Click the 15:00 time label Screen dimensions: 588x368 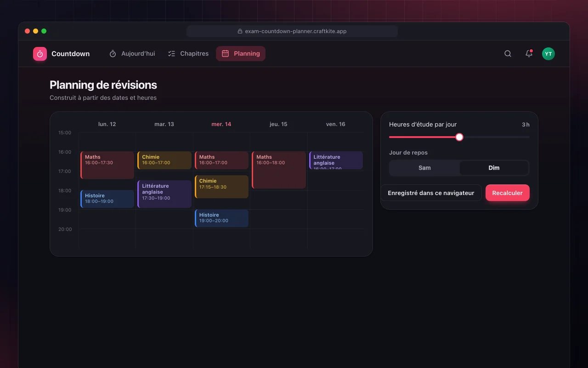coord(65,133)
